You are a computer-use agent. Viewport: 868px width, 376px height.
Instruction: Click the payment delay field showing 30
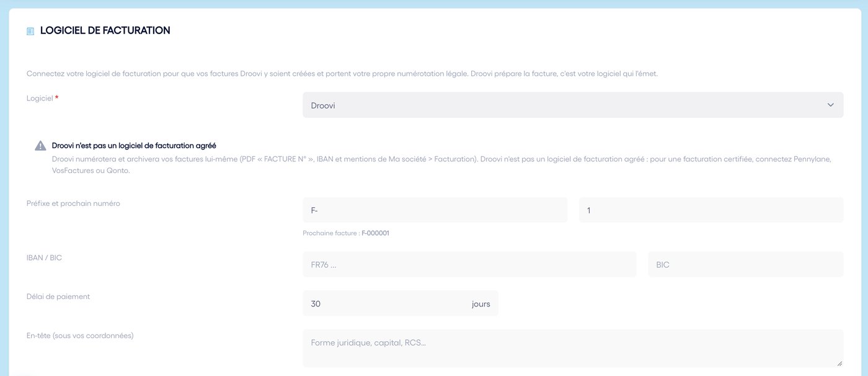click(400, 303)
